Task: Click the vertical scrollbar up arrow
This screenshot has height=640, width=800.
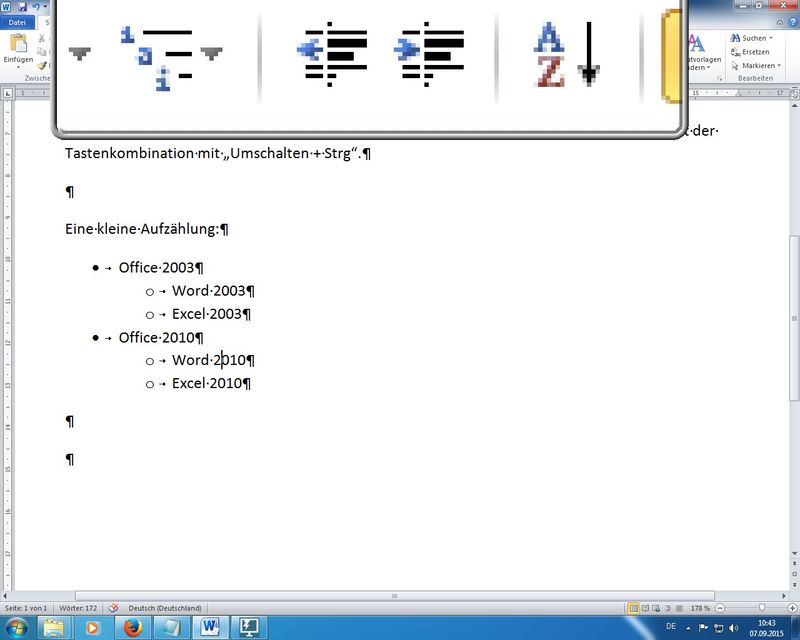Action: (x=794, y=105)
